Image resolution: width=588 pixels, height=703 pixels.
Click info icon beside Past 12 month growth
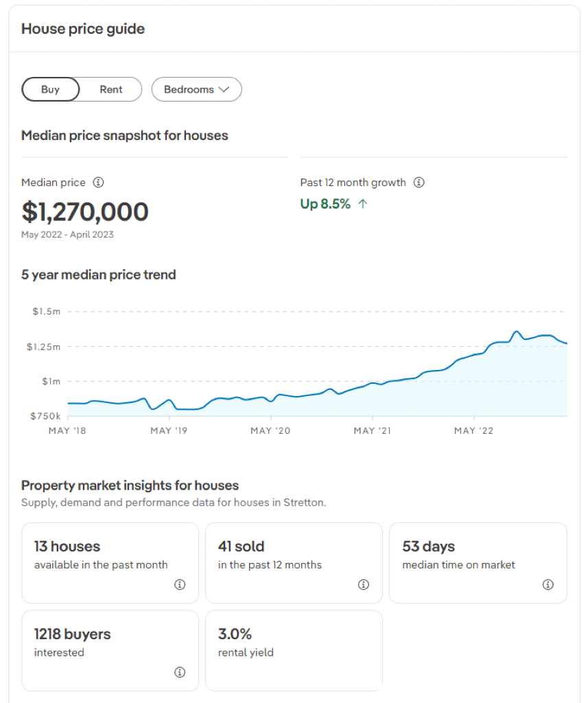pyautogui.click(x=419, y=183)
